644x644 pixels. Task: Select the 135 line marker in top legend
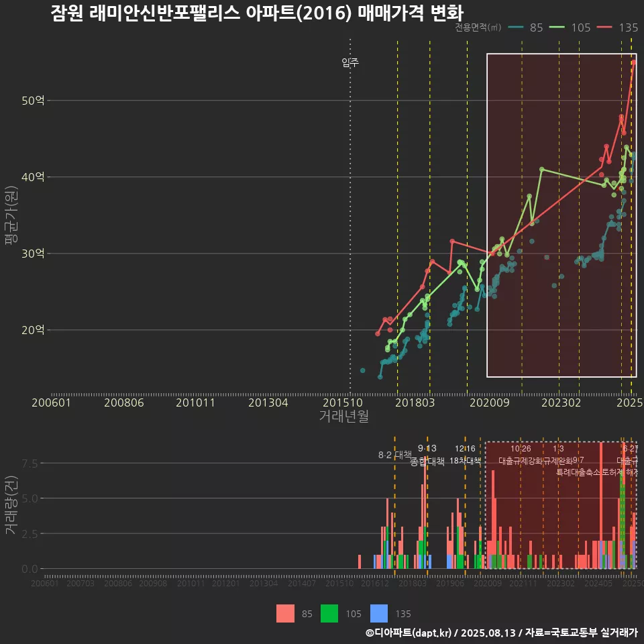point(604,28)
